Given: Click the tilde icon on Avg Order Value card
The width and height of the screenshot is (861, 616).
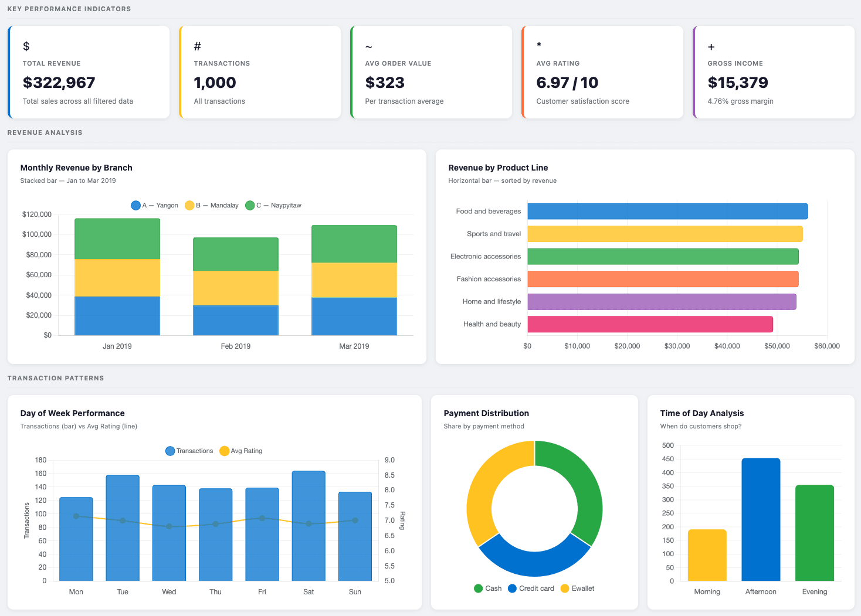Looking at the screenshot, I should tap(368, 46).
